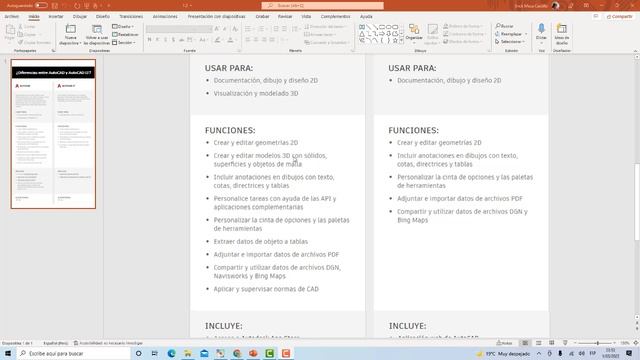Open the Dibujar ribbon tab
This screenshot has width=640, height=360.
click(80, 17)
